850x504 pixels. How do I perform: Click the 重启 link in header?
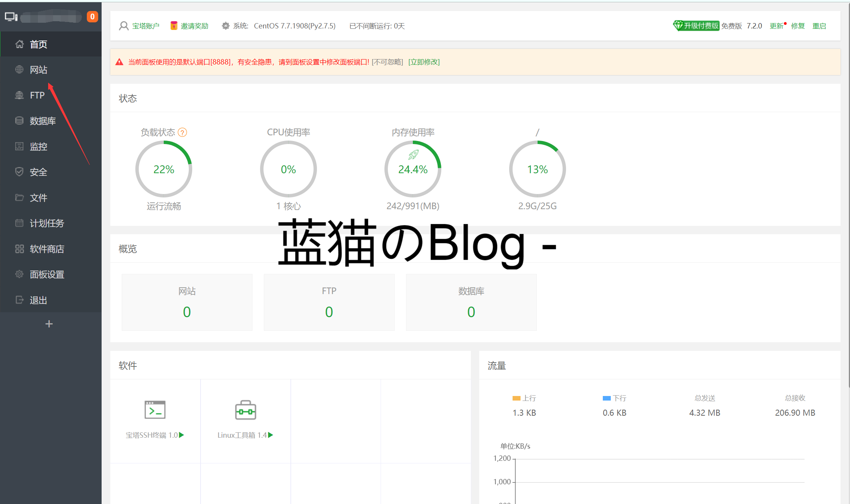pyautogui.click(x=819, y=26)
